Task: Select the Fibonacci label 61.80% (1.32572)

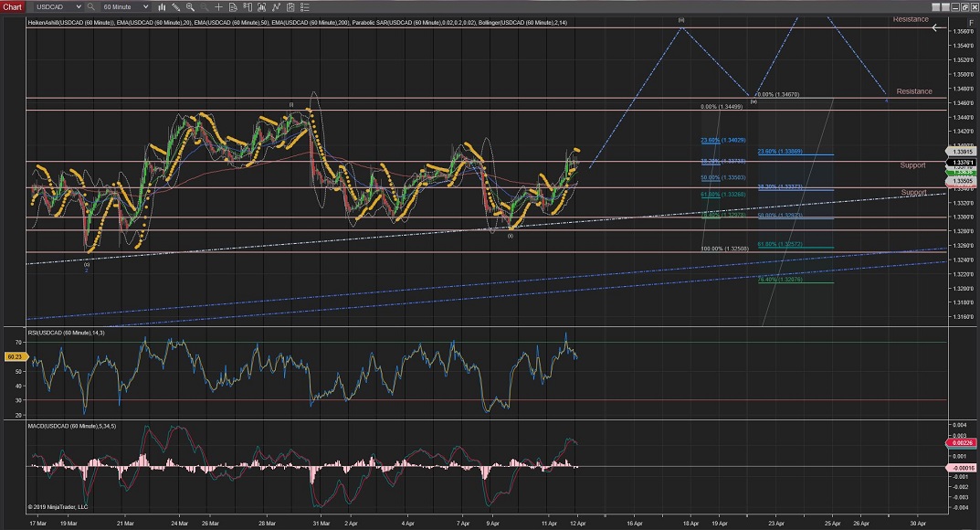Action: coord(780,244)
